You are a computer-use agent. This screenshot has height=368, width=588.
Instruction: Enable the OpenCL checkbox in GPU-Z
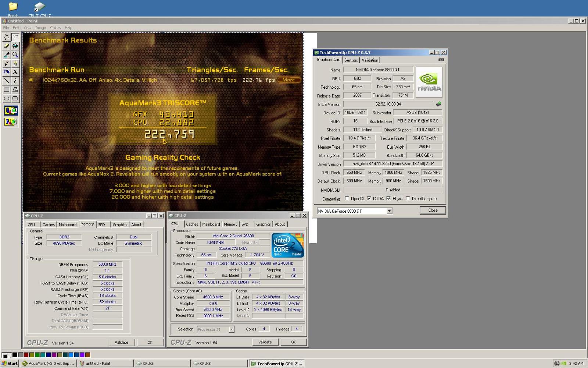[347, 199]
